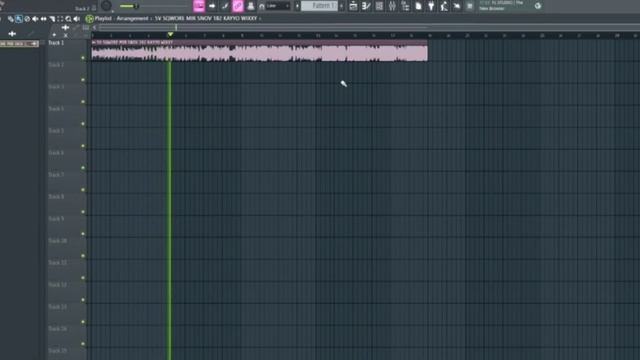Toggle mute dot for Track 9

83,234
